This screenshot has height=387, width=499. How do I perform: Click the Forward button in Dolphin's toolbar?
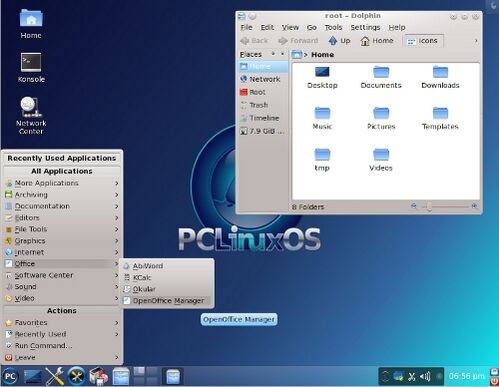point(298,41)
